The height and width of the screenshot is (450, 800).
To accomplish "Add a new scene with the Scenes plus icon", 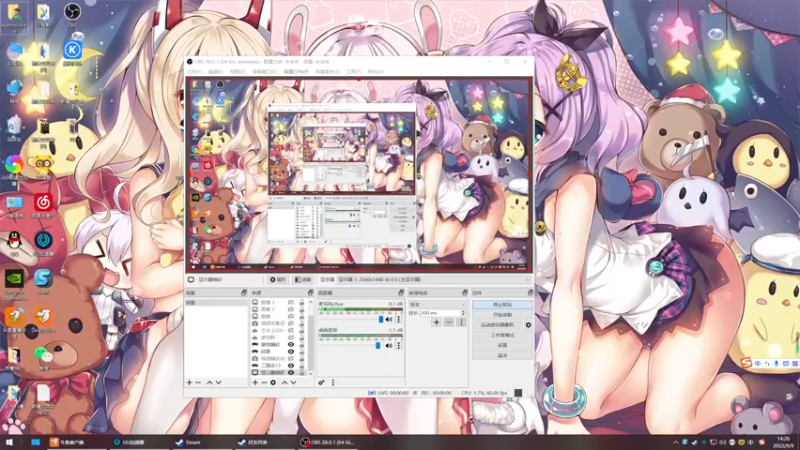I will [189, 382].
